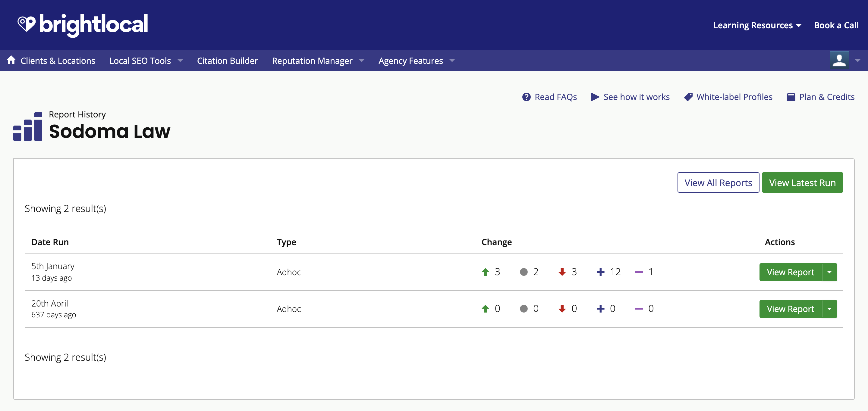This screenshot has width=868, height=411.
Task: Click See how it works link
Action: pos(637,97)
